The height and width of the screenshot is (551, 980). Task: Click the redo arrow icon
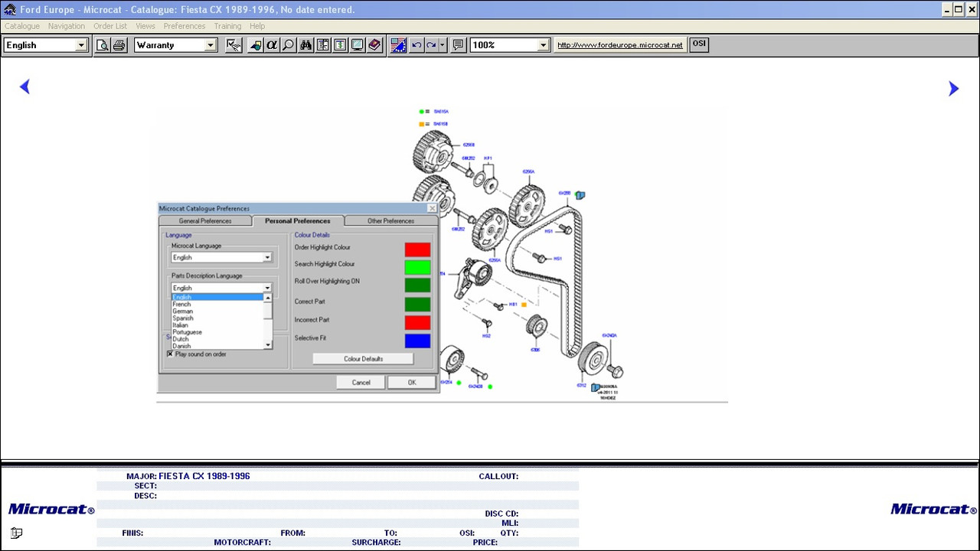tap(431, 45)
